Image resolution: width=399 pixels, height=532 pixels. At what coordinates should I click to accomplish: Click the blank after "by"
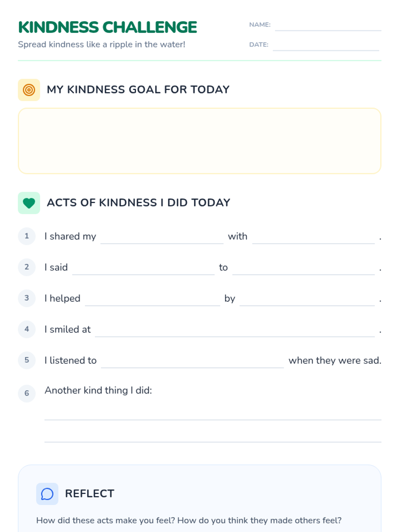(307, 300)
